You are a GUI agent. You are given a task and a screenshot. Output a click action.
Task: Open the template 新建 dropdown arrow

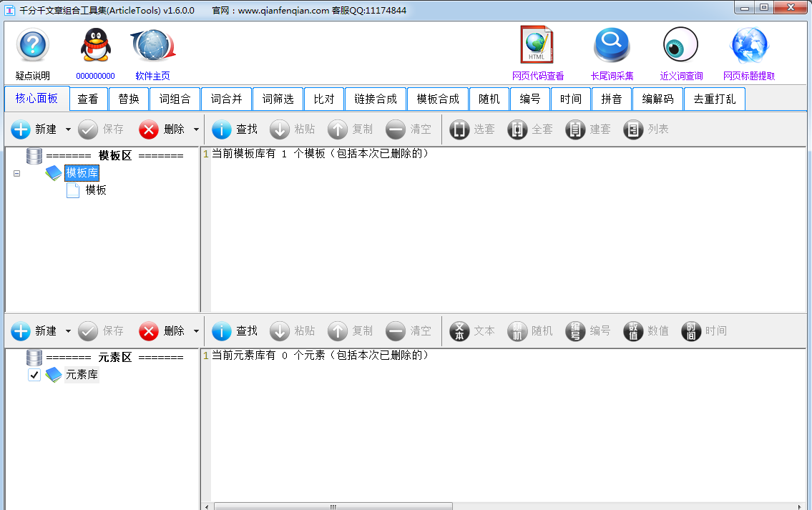(x=68, y=129)
